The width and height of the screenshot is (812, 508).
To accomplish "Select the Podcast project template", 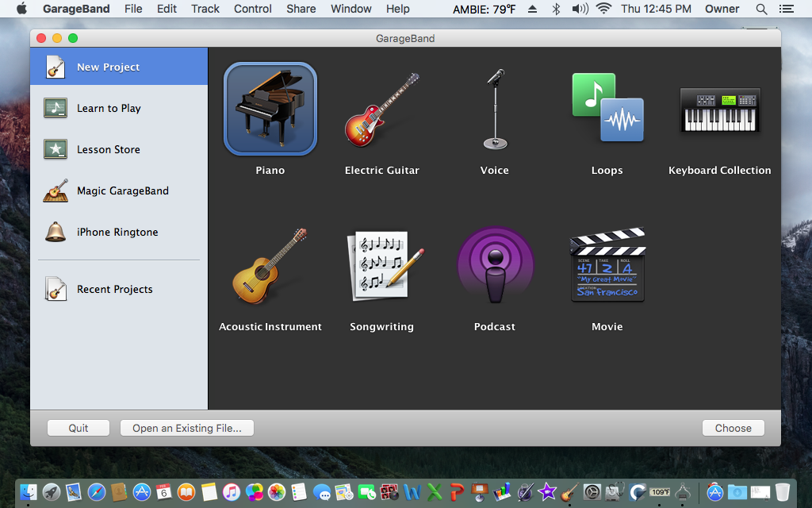I will 495,265.
